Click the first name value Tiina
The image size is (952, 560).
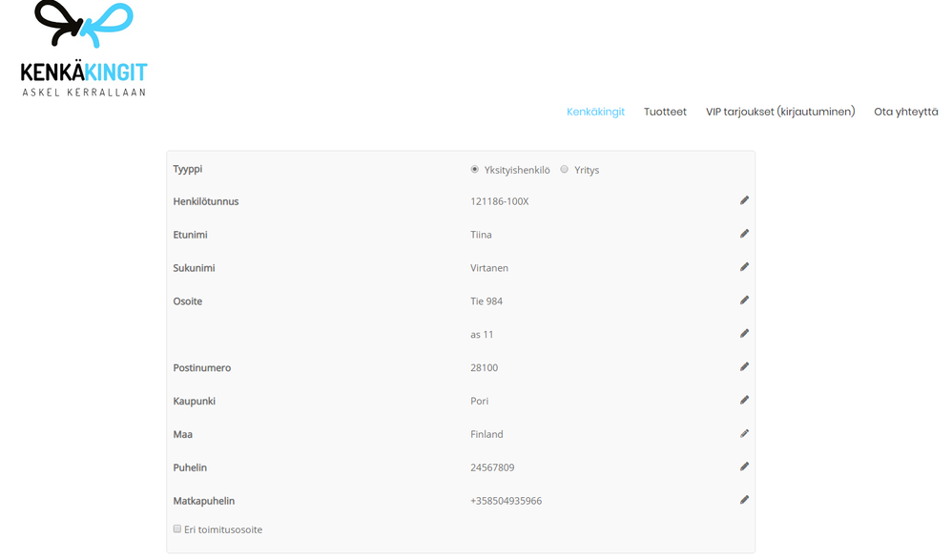[481, 235]
